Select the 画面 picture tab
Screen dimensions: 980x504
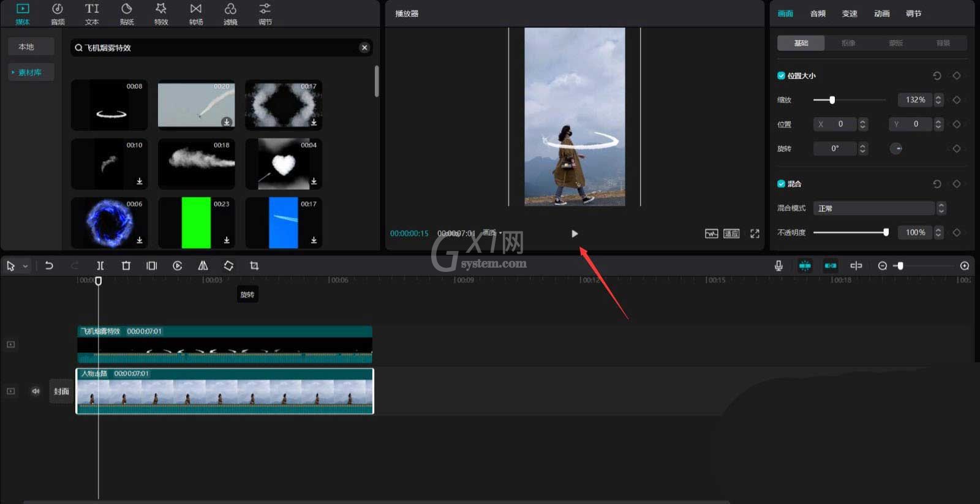pyautogui.click(x=785, y=13)
